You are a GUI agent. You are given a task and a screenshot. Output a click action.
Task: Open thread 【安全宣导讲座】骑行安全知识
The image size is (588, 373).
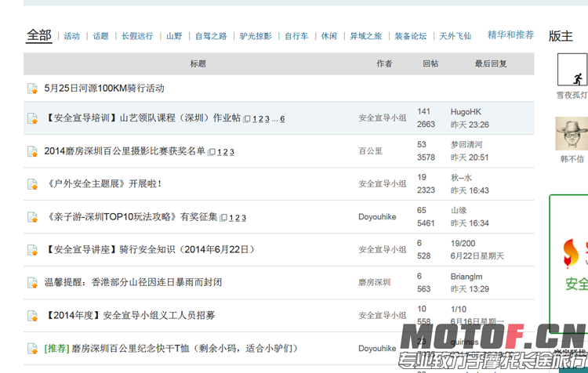[x=150, y=250]
